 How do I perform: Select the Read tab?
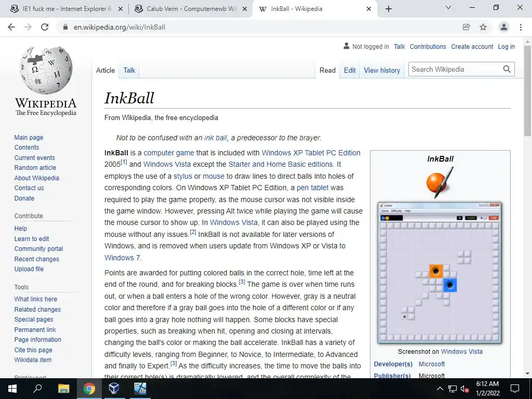click(x=327, y=70)
